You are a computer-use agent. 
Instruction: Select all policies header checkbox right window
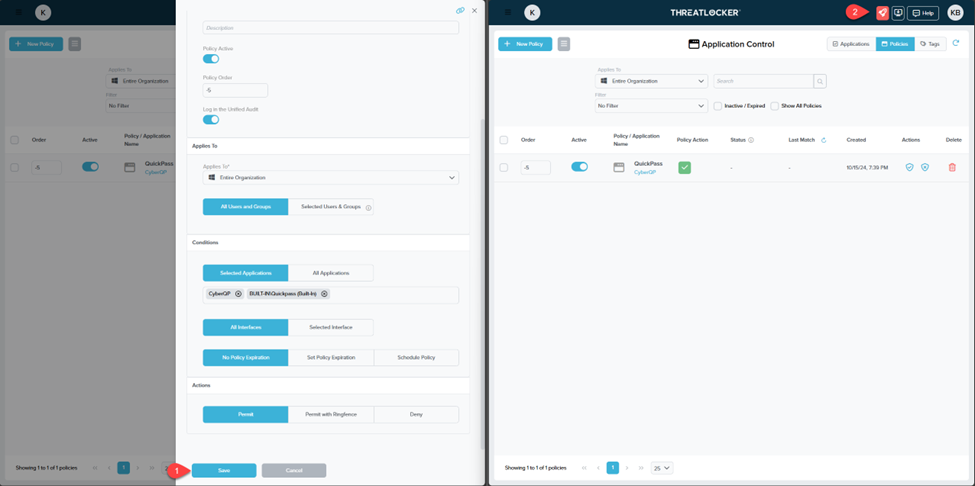pos(504,140)
